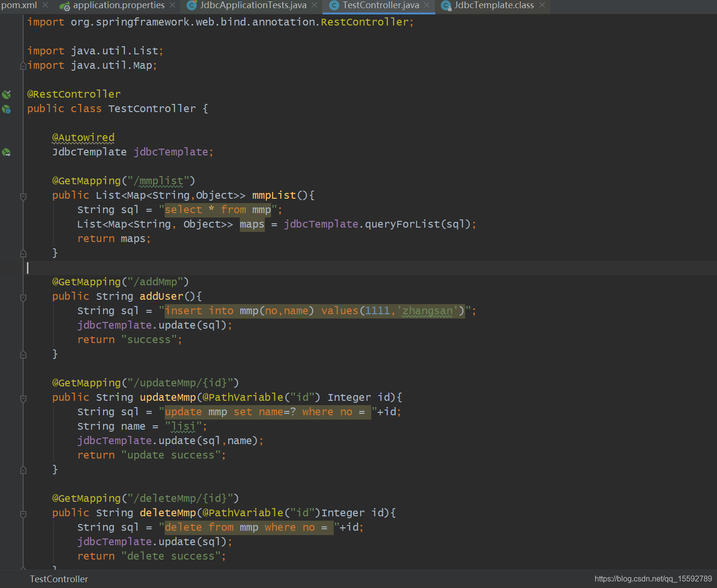This screenshot has height=588, width=717.
Task: Collapse the addUser method fold marker
Action: [23, 297]
